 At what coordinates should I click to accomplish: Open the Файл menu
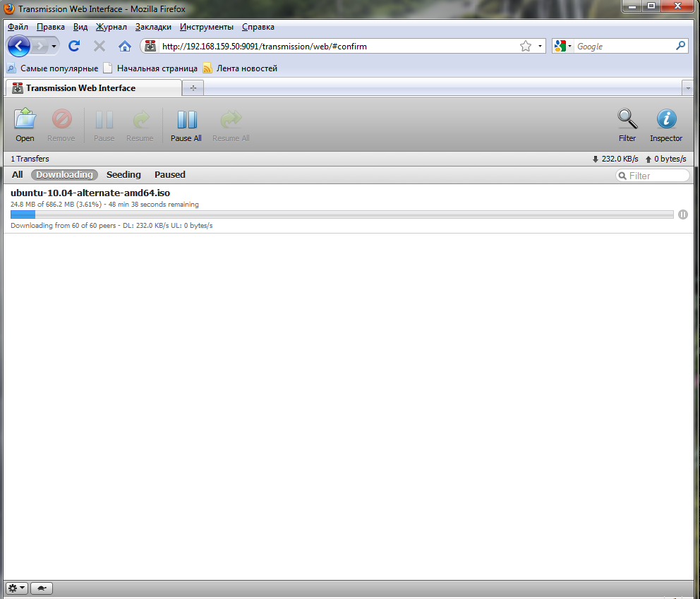coord(18,27)
